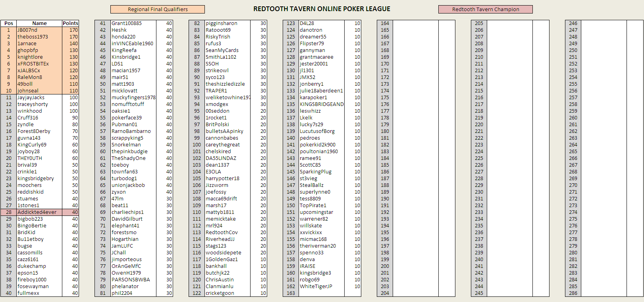Screen dimensions: 644x302
Task: Click the Redtooth Tavern Champion legend box
Action: pyautogui.click(x=486, y=9)
